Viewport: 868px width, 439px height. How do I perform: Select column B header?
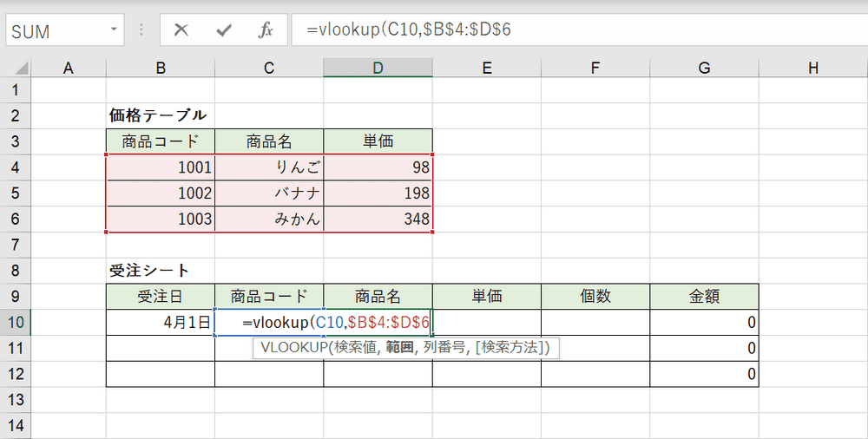[x=161, y=68]
